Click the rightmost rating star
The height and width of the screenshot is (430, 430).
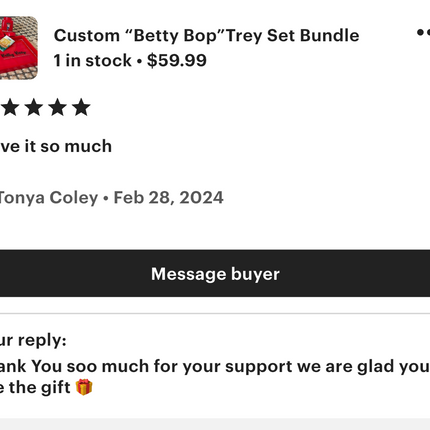coord(81,107)
